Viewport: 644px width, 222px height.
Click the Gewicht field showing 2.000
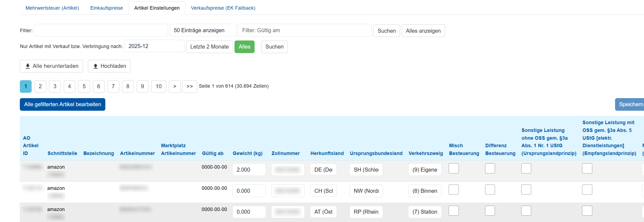pyautogui.click(x=249, y=169)
